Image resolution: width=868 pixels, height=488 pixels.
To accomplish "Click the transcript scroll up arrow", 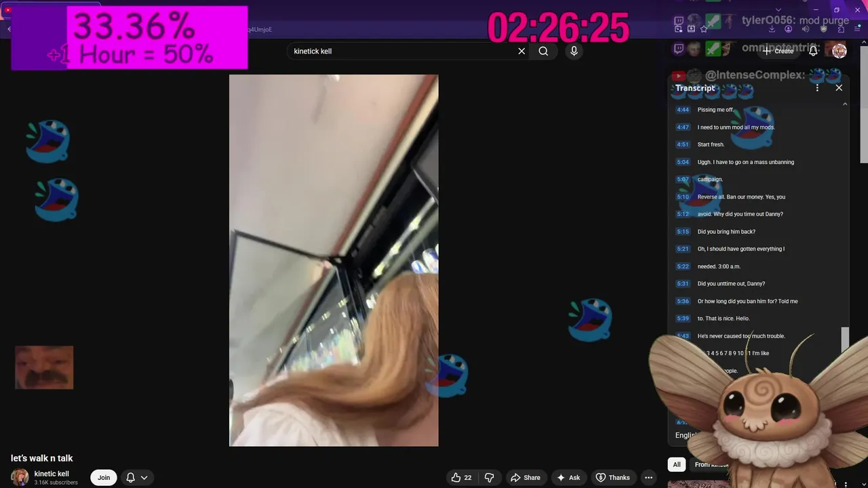I will (x=845, y=104).
